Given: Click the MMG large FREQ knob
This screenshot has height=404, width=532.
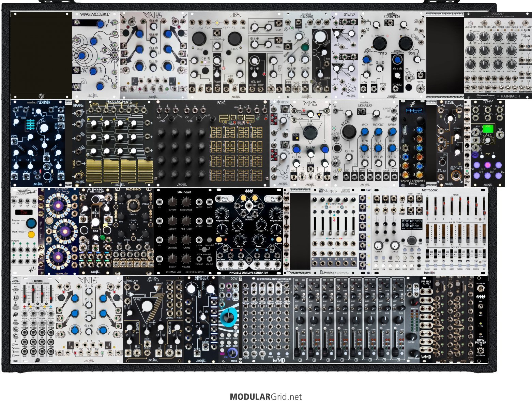Looking at the screenshot, I should coord(310,132).
